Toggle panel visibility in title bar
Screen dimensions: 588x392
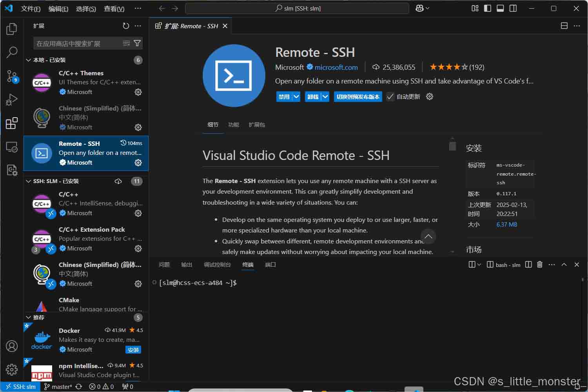(x=500, y=8)
